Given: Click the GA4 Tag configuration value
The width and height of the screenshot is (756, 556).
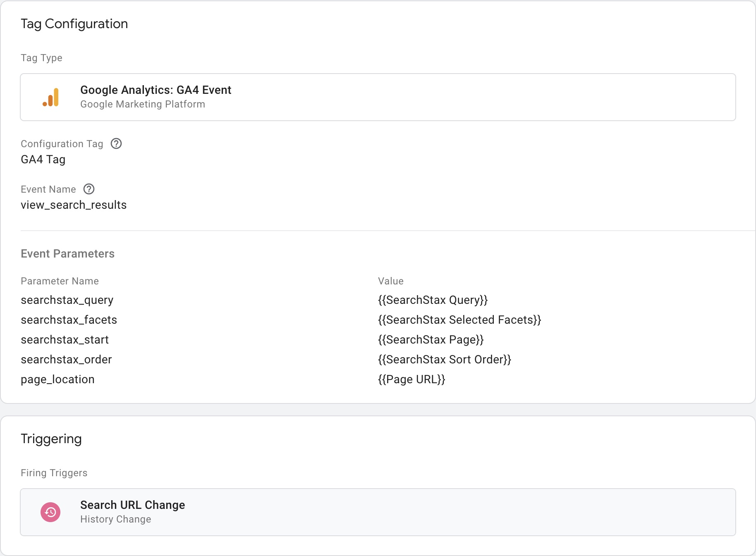Looking at the screenshot, I should 43,159.
